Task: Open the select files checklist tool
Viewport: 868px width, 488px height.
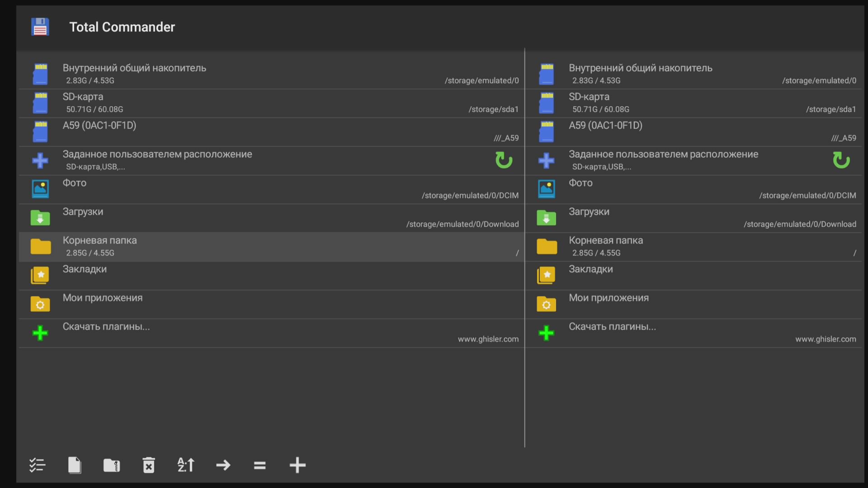Action: pyautogui.click(x=37, y=465)
